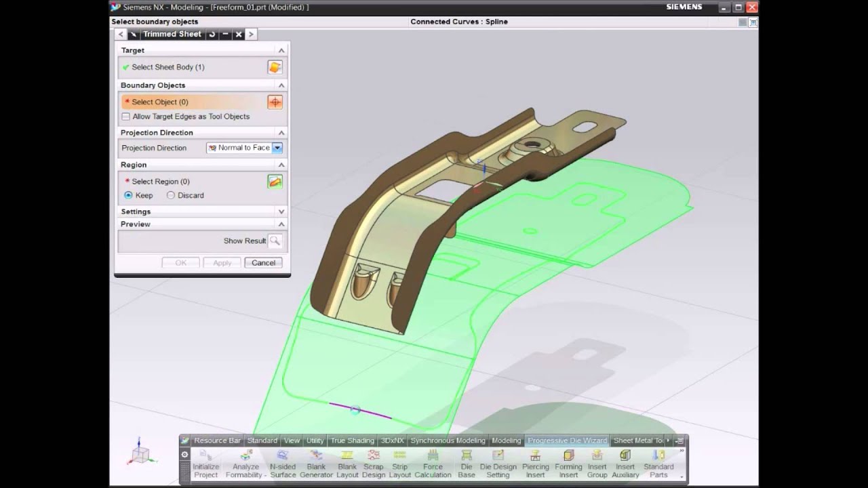This screenshot has width=868, height=488.
Task: Open Insert Auxiliary tool
Action: click(x=625, y=463)
